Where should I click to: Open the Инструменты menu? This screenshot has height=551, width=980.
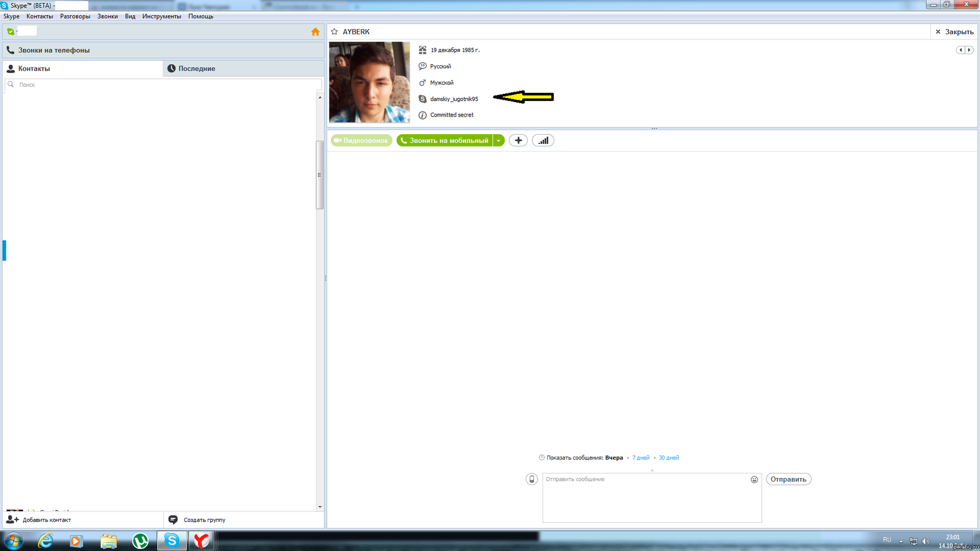162,16
